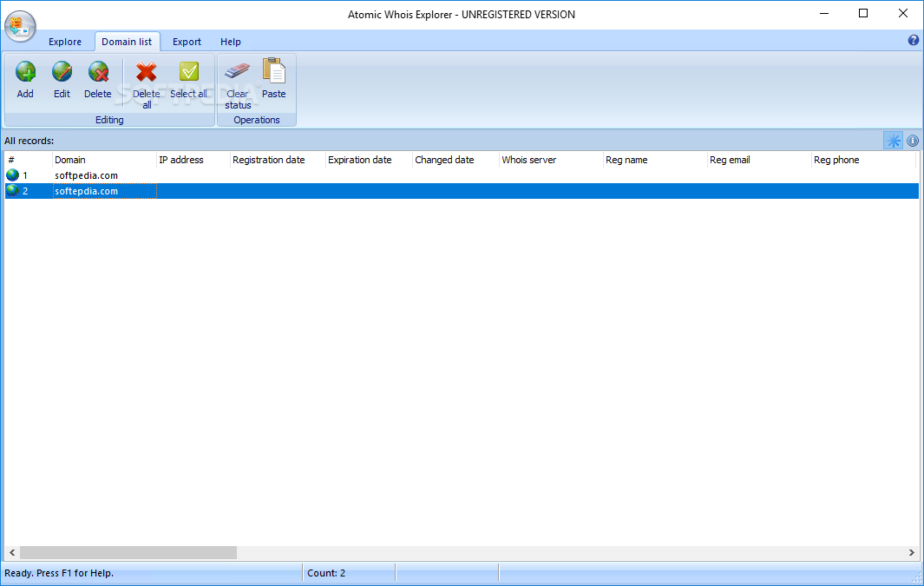Viewport: 924px width, 586px height.
Task: Click the Delete domain icon
Action: point(98,72)
